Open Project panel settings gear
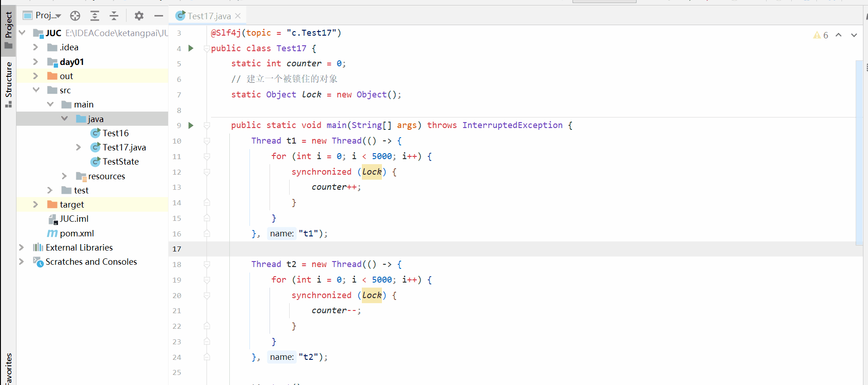Screen dimensions: 868x385 point(139,16)
